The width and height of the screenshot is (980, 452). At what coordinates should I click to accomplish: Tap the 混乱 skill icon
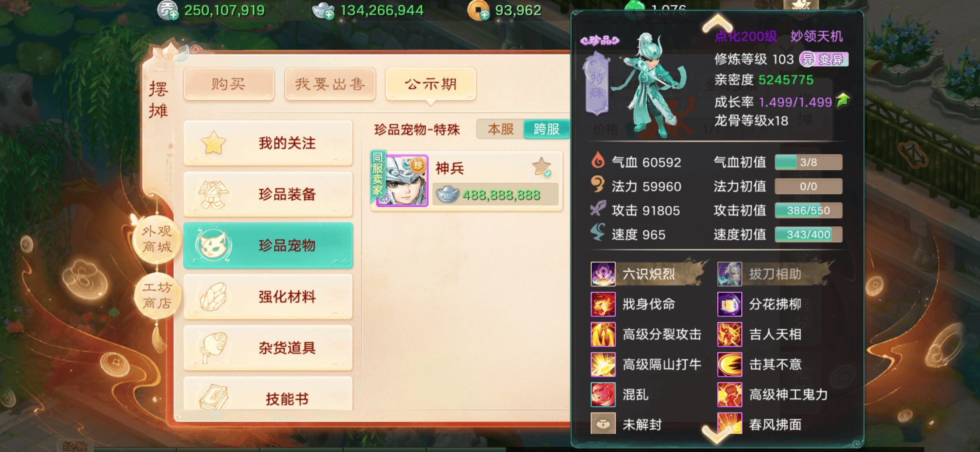pos(603,394)
